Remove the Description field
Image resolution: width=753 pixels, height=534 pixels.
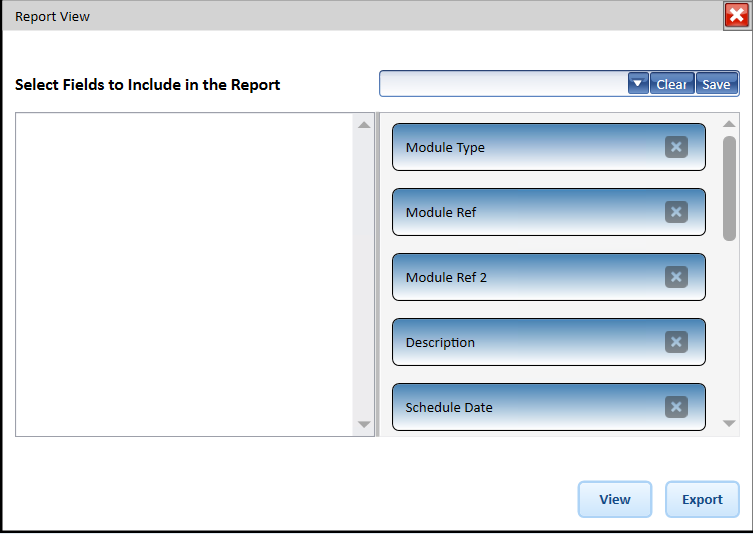click(676, 342)
